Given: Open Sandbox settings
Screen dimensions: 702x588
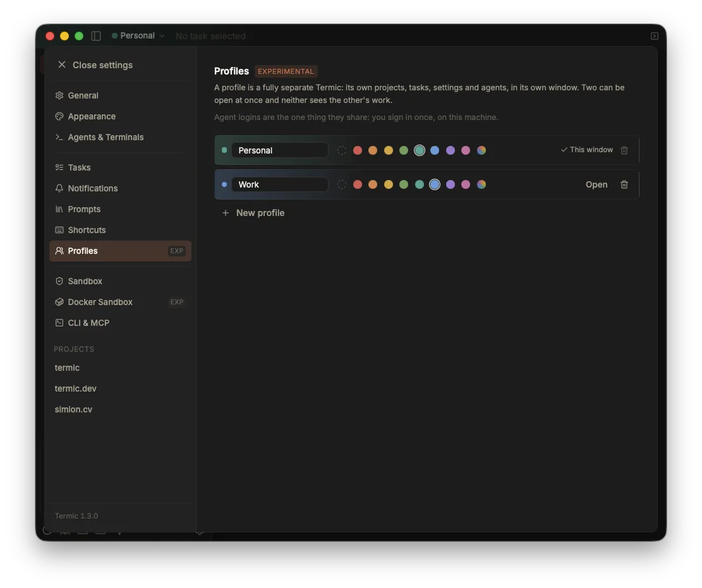Looking at the screenshot, I should (121, 281).
